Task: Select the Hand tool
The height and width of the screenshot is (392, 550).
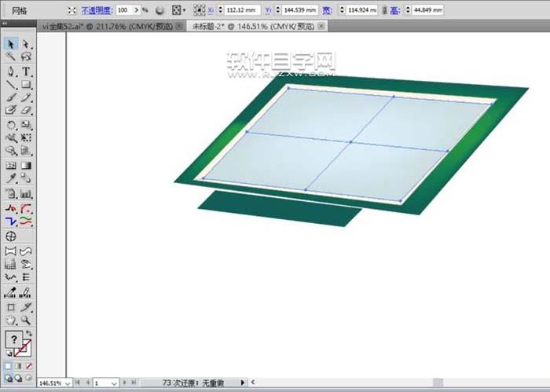Action: pos(11,321)
